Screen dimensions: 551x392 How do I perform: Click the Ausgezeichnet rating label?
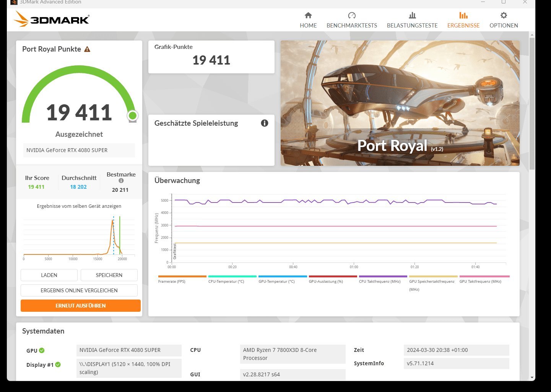tap(79, 134)
